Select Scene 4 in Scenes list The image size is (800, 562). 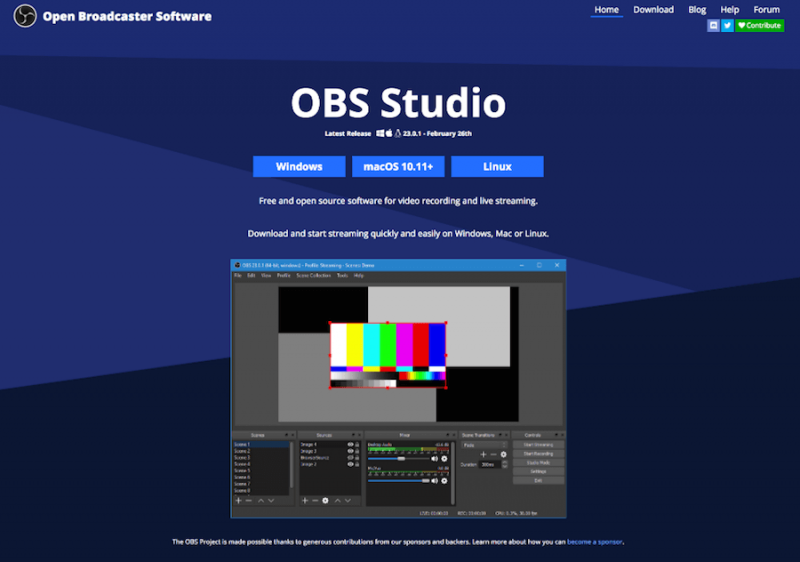coord(261,464)
